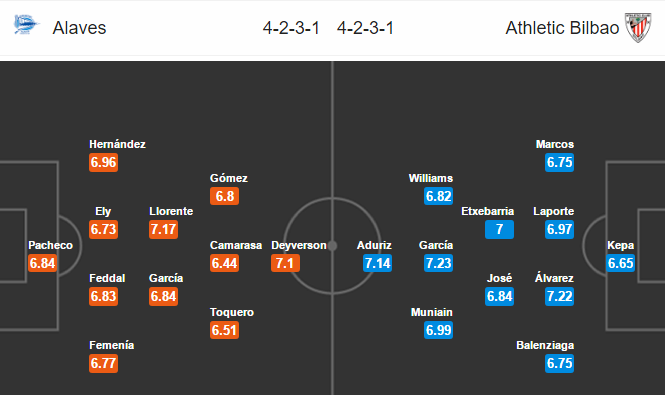This screenshot has width=665, height=395.
Task: Click the Athletic Bilbao club crest
Action: (638, 28)
